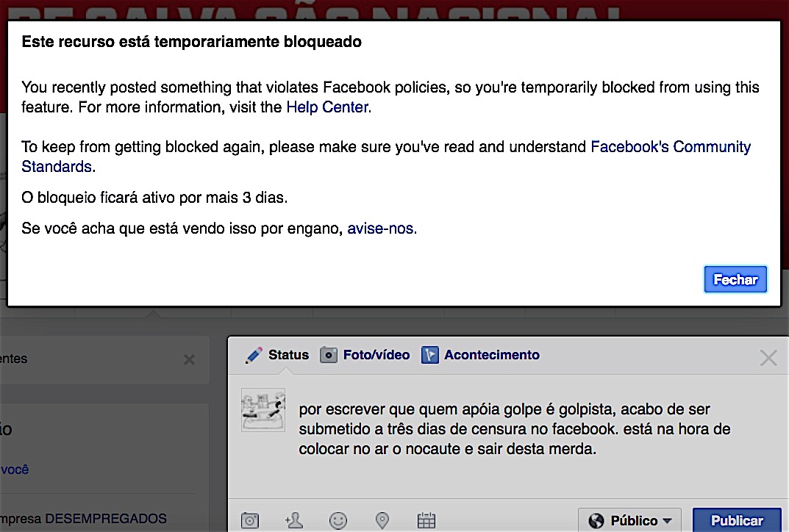Click the camera icon to add photo
This screenshot has height=532, width=789.
click(250, 520)
